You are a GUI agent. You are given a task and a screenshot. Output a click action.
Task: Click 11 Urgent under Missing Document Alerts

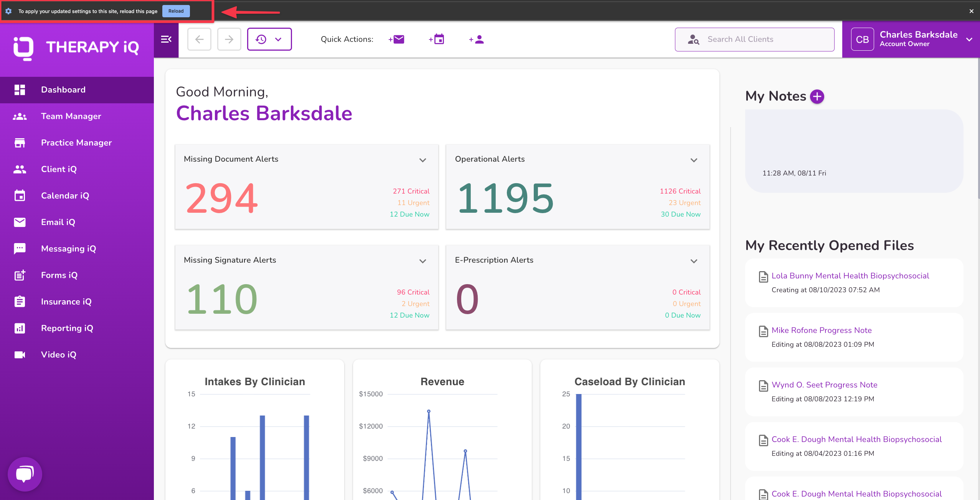point(413,203)
